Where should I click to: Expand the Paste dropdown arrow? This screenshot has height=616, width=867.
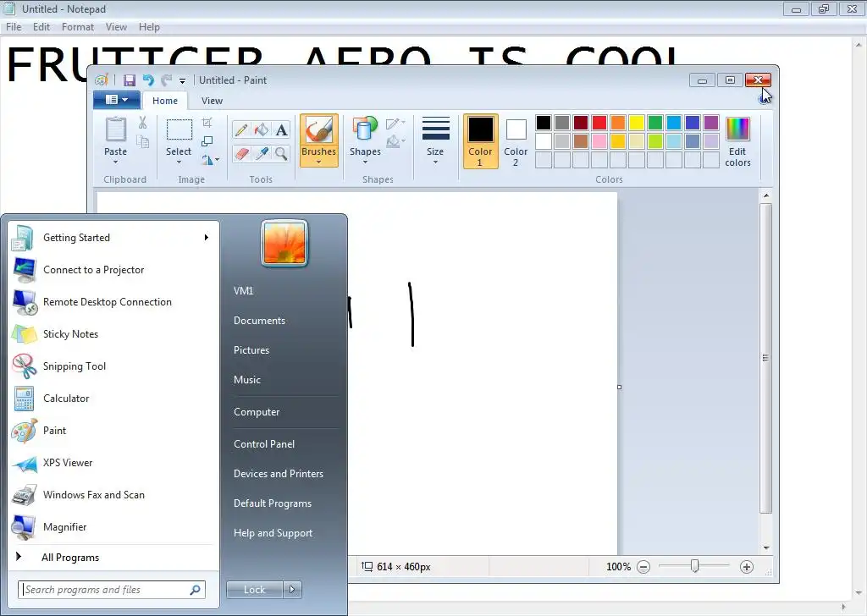click(115, 162)
